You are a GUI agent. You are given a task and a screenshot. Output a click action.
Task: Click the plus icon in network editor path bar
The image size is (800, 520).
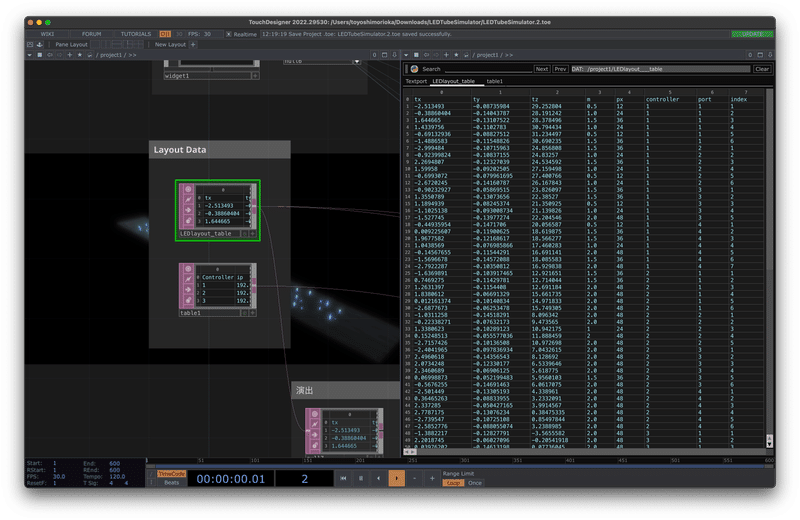(x=70, y=55)
